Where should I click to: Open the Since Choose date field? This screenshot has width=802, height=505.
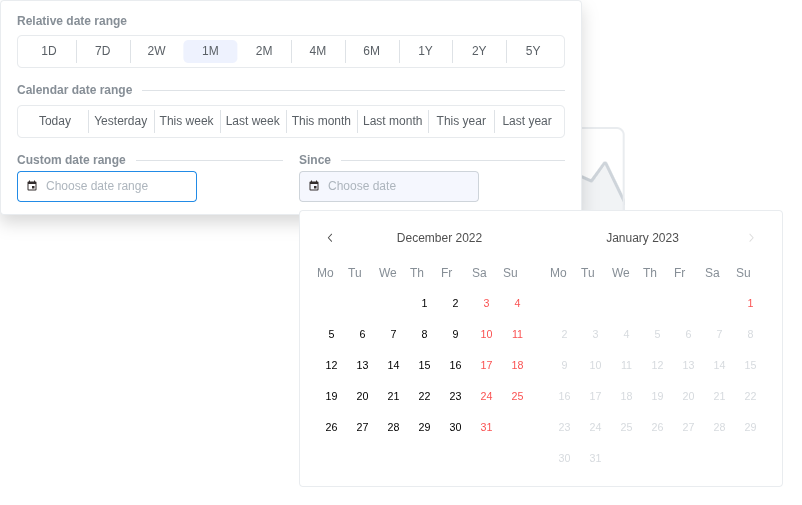coord(389,186)
